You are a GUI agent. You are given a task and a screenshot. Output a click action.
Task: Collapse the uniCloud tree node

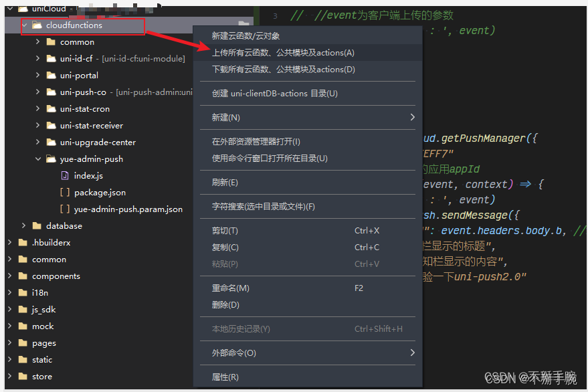tap(10, 8)
